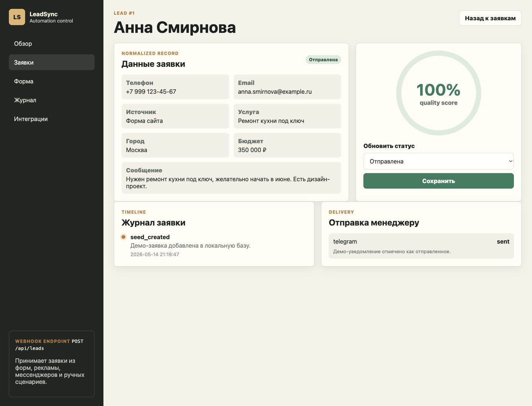Click the Анна Смирнова heading
This screenshot has height=406, width=532.
[x=175, y=27]
